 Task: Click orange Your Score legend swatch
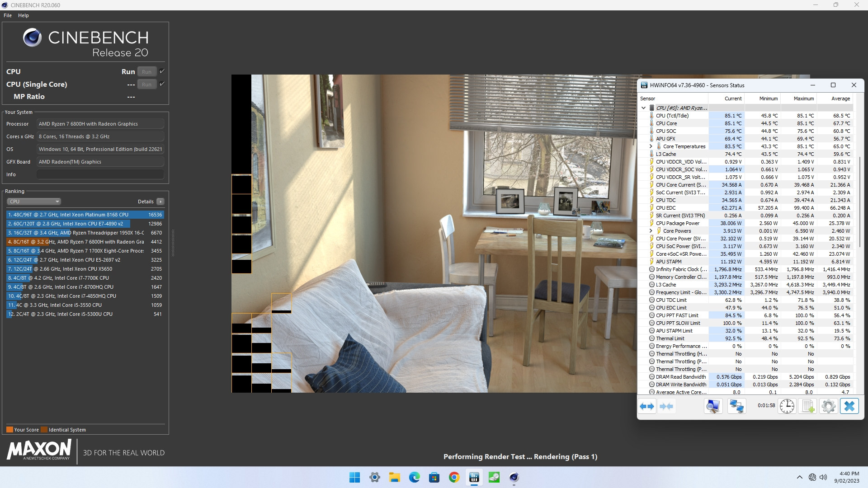coord(9,430)
